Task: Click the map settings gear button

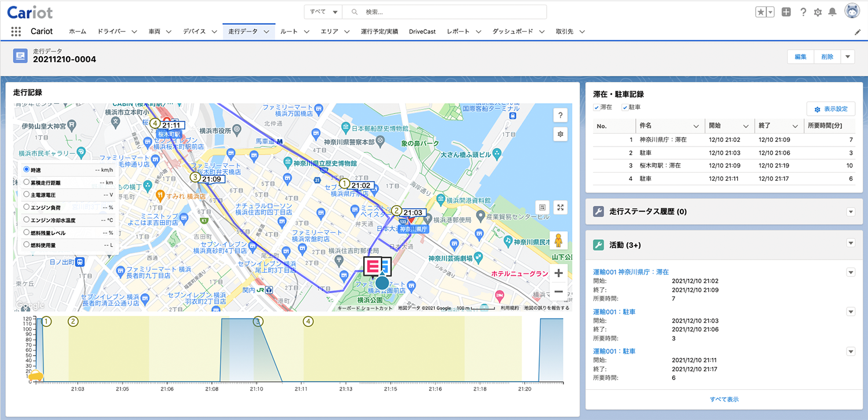Action: tap(559, 134)
